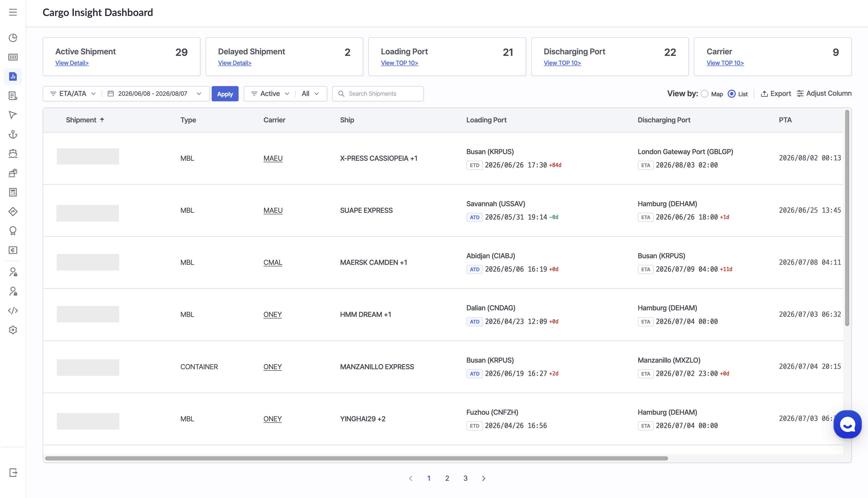This screenshot has height=498, width=868.
Task: Go to page 2
Action: coord(447,478)
